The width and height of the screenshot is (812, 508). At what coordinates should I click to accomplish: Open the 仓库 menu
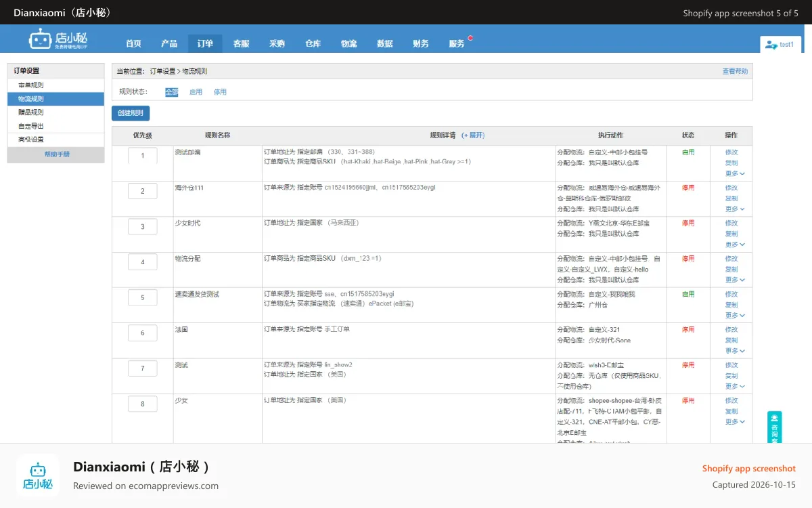coord(313,43)
